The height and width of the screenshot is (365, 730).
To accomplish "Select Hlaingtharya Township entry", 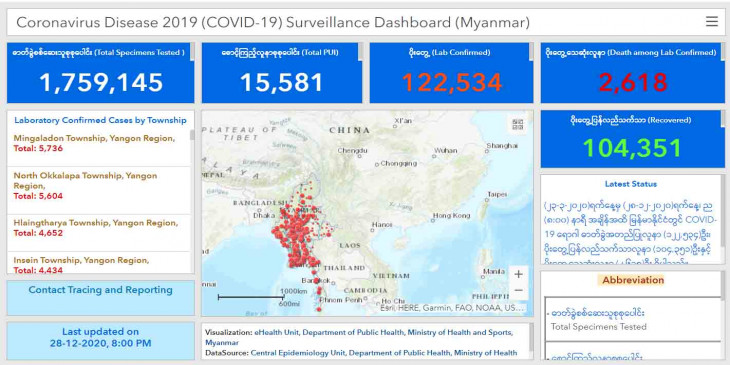I will 99,228.
